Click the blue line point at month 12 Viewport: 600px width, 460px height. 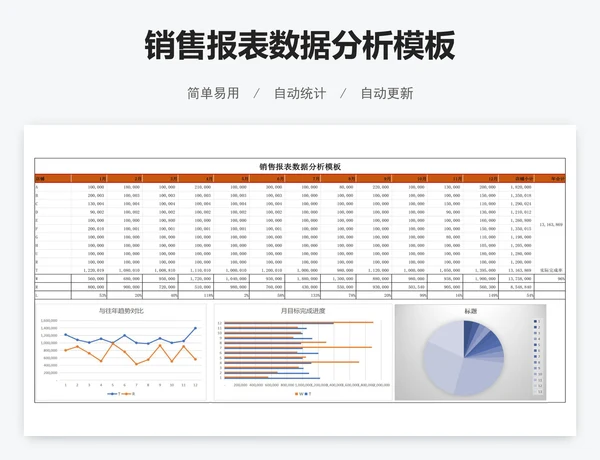click(196, 328)
